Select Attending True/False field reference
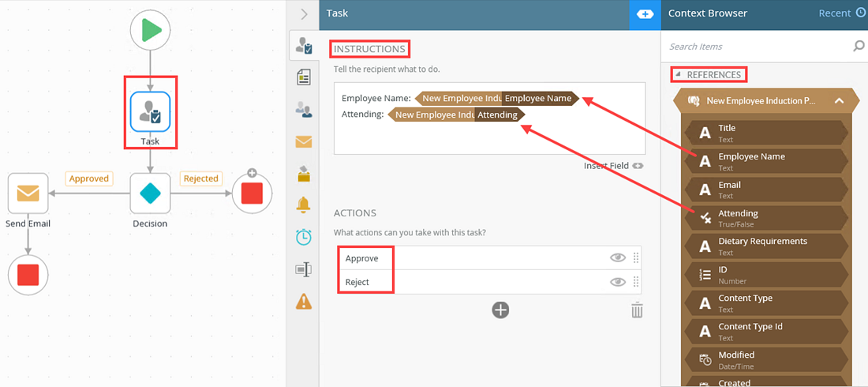868x387 pixels. coord(765,218)
